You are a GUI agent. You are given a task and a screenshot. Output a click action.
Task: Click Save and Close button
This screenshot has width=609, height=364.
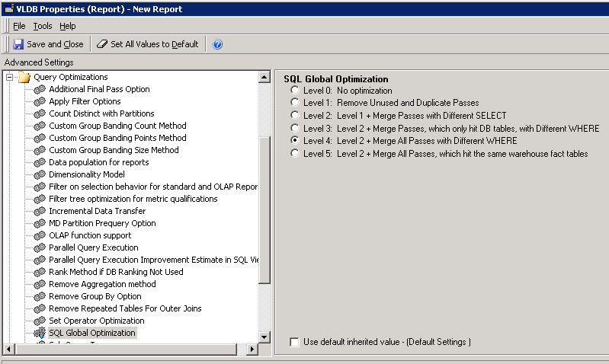pyautogui.click(x=54, y=44)
